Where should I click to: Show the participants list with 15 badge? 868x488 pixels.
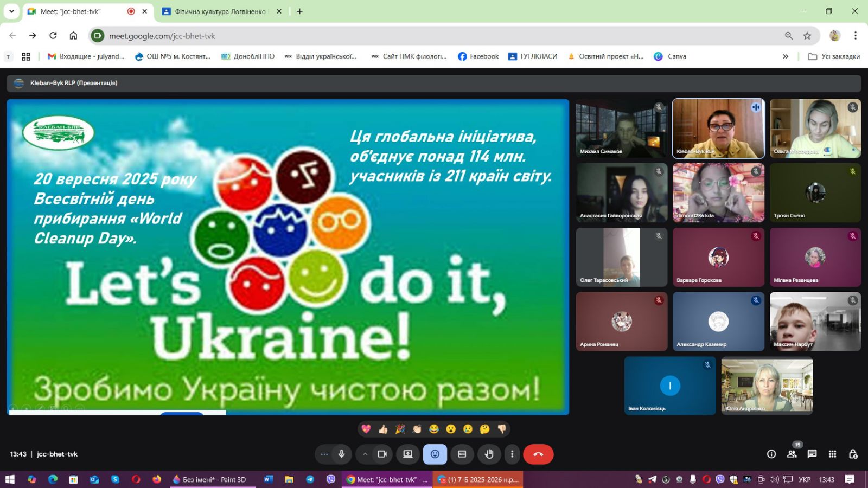(792, 454)
